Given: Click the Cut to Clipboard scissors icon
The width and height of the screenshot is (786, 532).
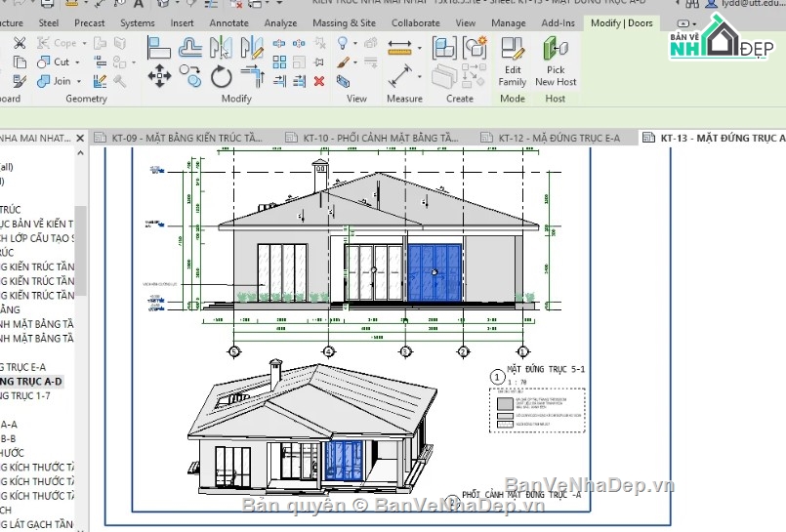Looking at the screenshot, I should click(x=20, y=43).
